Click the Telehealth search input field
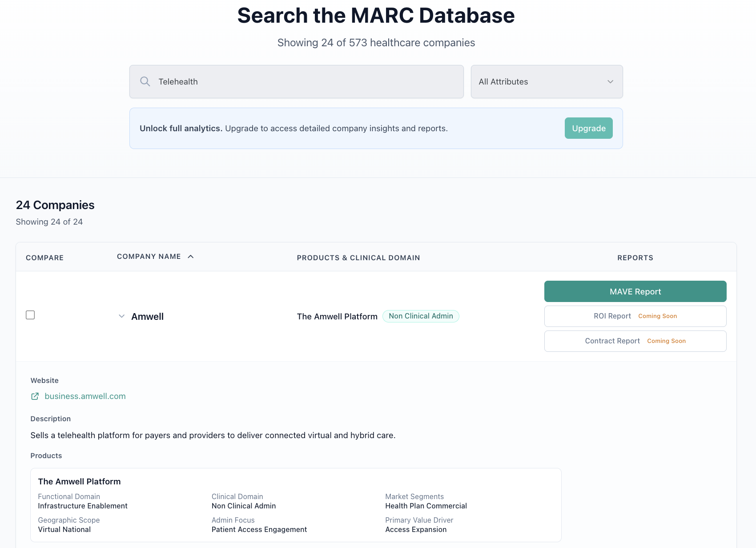 [x=296, y=81]
